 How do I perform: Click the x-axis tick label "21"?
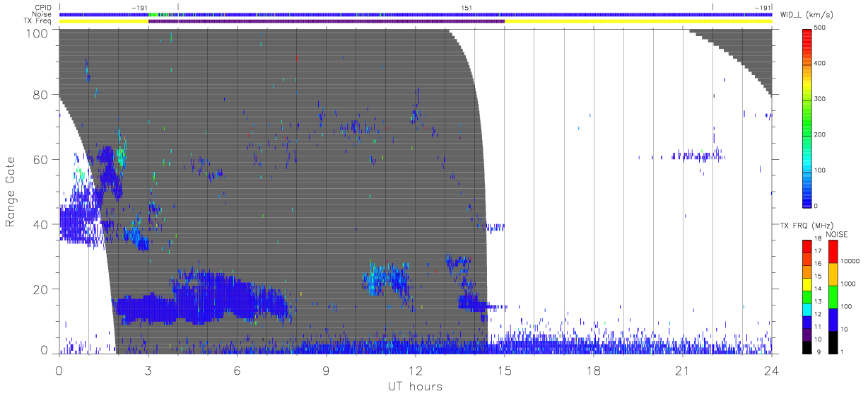click(683, 371)
